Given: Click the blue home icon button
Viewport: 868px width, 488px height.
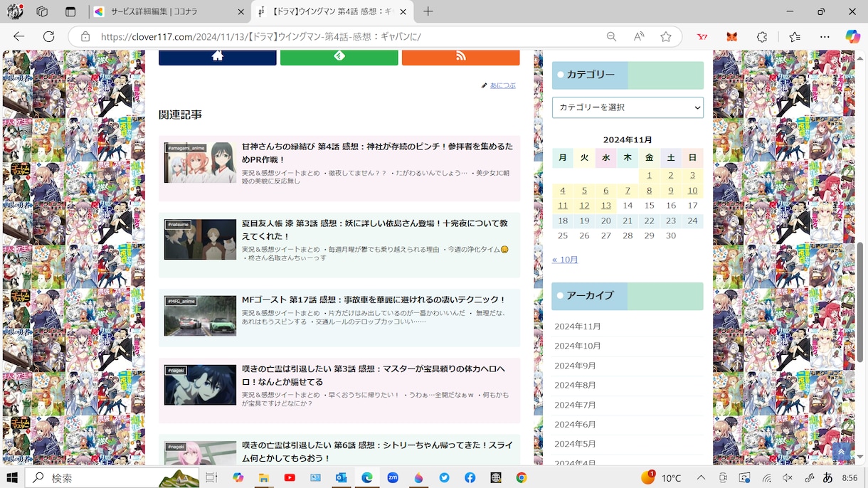Looking at the screenshot, I should pos(218,56).
